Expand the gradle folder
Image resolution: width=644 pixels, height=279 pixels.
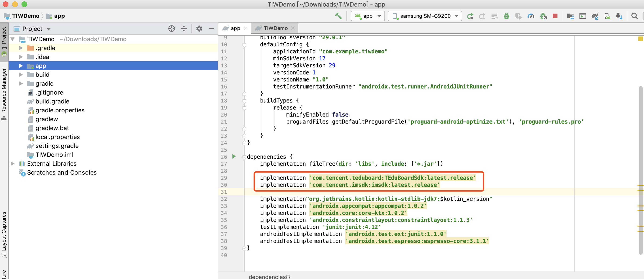[21, 84]
